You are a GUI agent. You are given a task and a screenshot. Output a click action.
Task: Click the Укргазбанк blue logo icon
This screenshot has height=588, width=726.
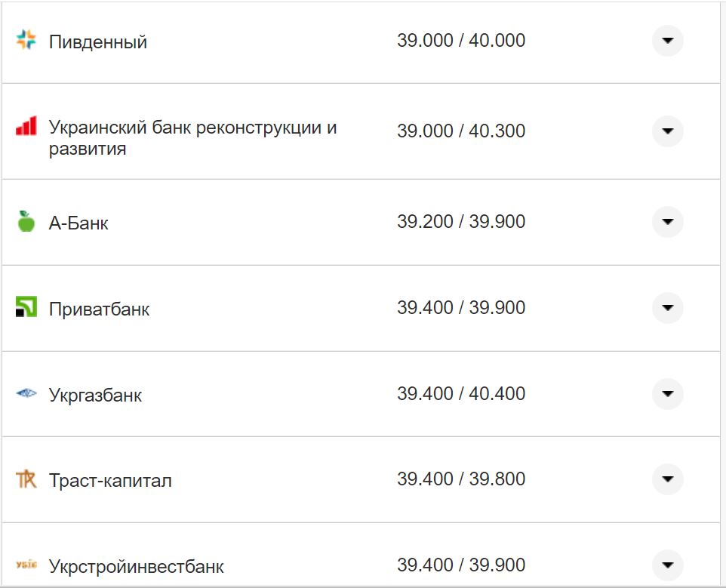pos(26,393)
